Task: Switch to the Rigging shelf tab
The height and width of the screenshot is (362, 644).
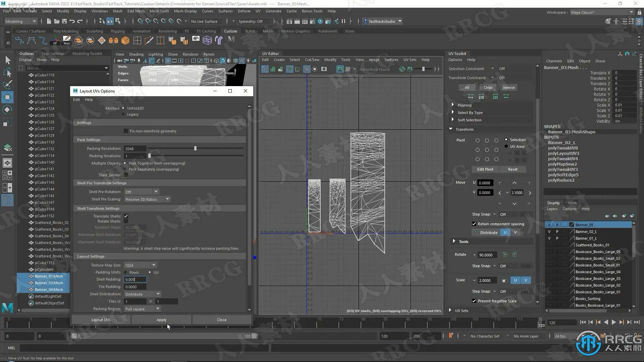Action: click(118, 31)
